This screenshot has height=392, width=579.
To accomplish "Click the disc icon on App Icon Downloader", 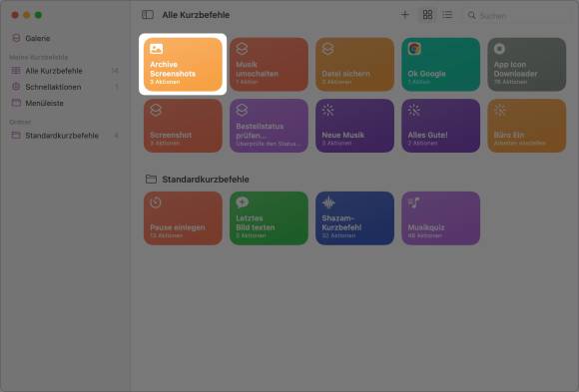I will 499,48.
